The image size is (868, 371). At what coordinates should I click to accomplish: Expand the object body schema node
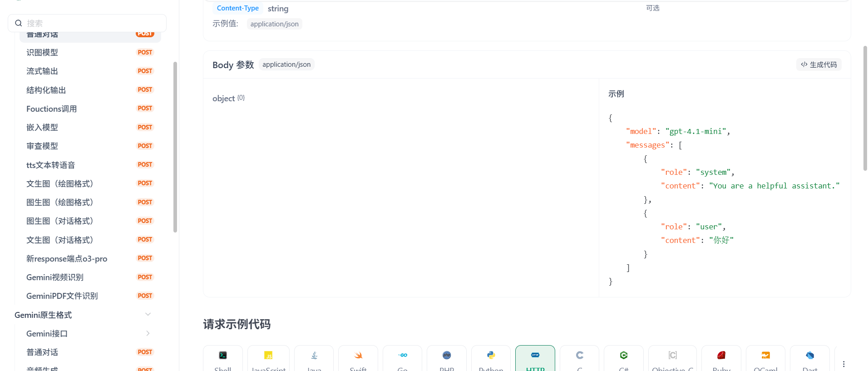point(224,99)
